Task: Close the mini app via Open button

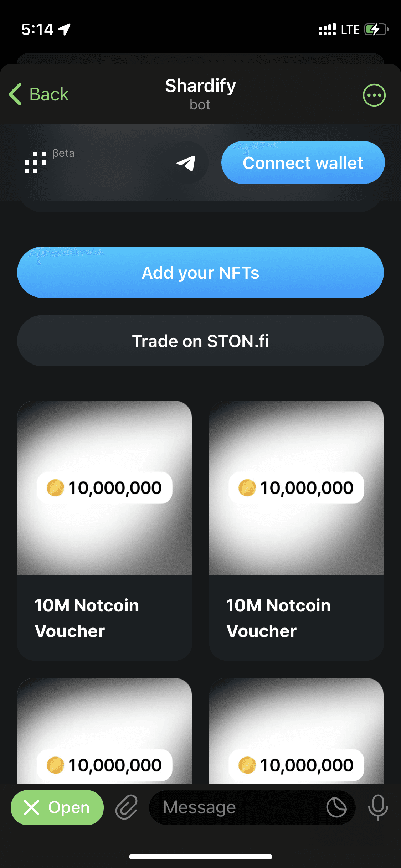Action: click(x=57, y=807)
